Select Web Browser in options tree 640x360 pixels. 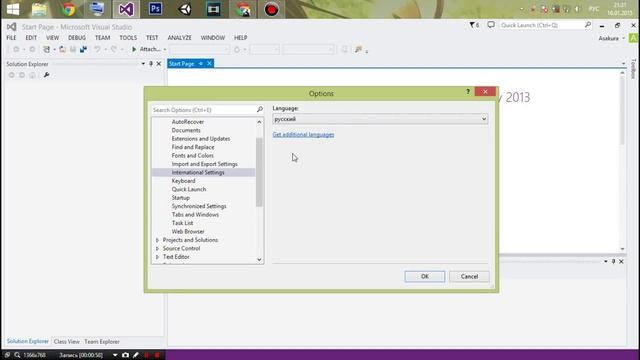click(x=188, y=231)
